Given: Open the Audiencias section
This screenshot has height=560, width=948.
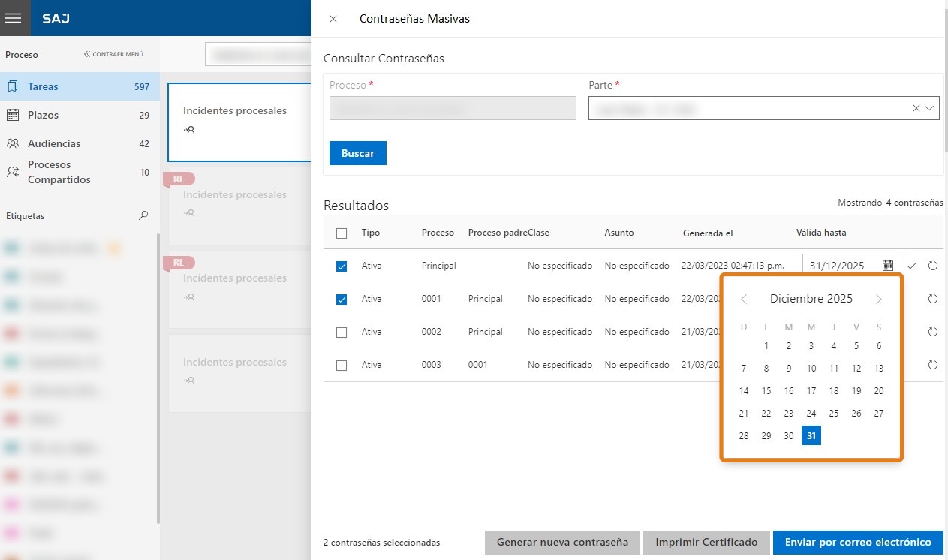Looking at the screenshot, I should (x=80, y=143).
